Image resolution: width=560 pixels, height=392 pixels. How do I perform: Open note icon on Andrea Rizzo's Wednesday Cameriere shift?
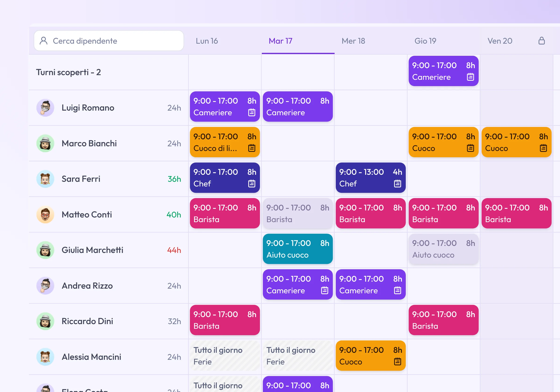(x=398, y=290)
